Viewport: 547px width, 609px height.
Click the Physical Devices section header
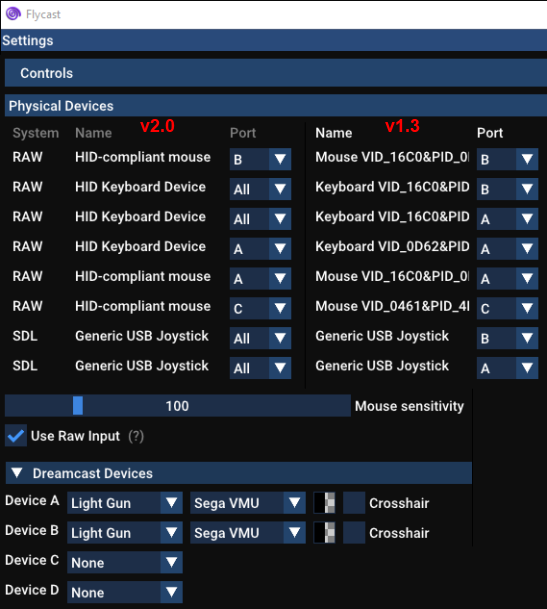pyautogui.click(x=276, y=106)
